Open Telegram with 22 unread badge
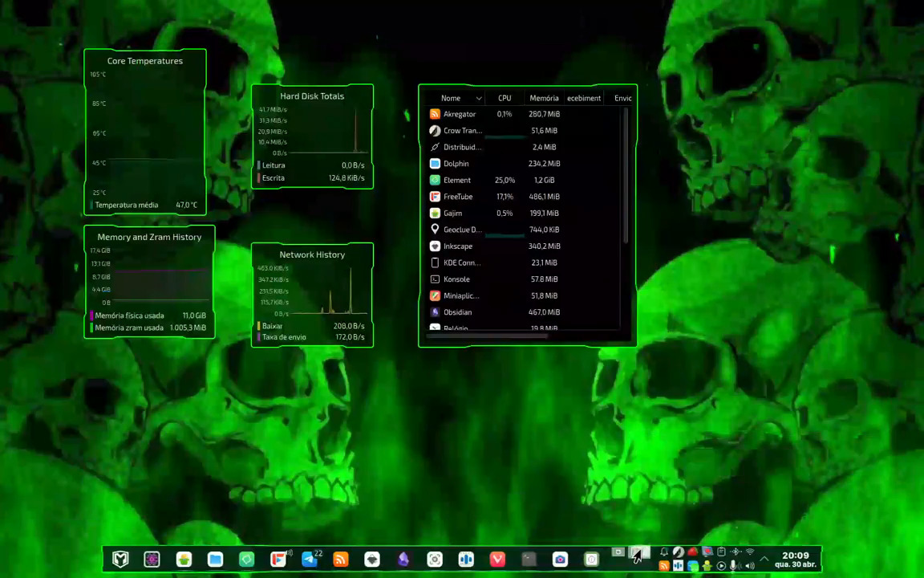Image resolution: width=924 pixels, height=578 pixels. pyautogui.click(x=310, y=558)
